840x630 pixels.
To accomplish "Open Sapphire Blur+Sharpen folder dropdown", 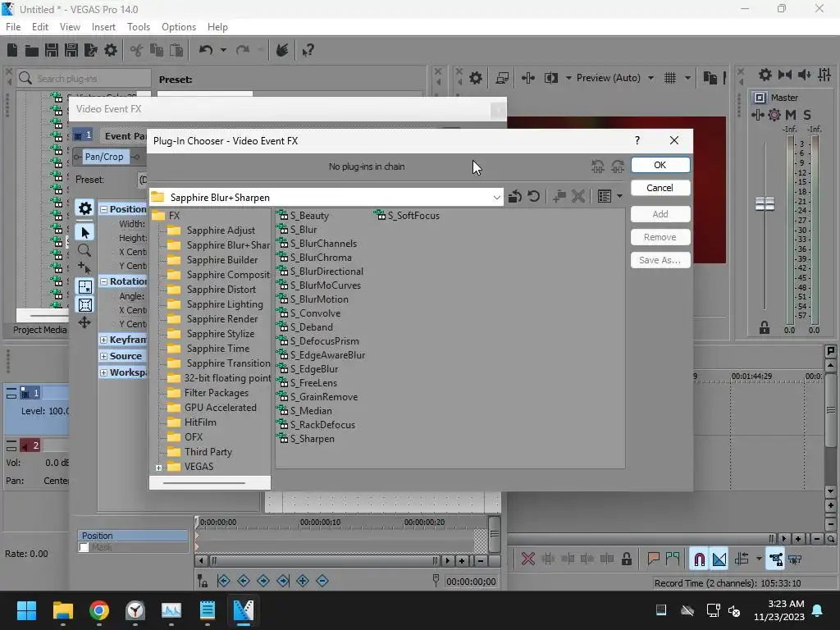I will click(x=496, y=197).
